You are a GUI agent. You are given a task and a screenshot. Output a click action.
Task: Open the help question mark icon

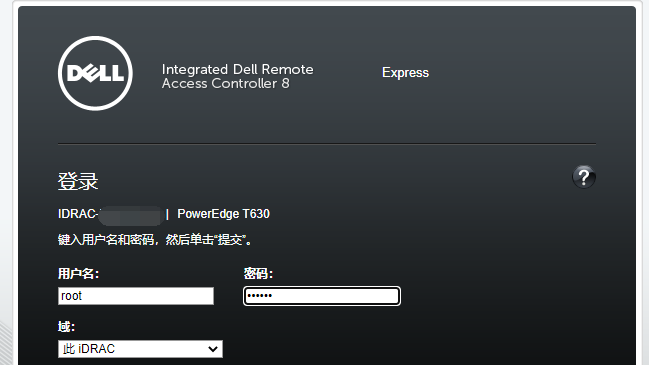coord(584,177)
